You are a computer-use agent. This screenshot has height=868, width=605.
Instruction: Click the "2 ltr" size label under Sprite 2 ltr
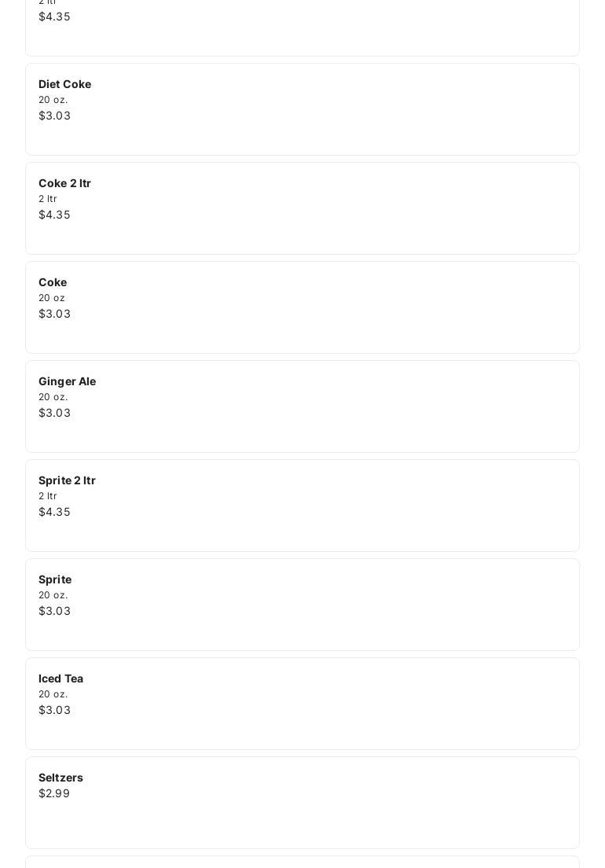click(x=47, y=496)
